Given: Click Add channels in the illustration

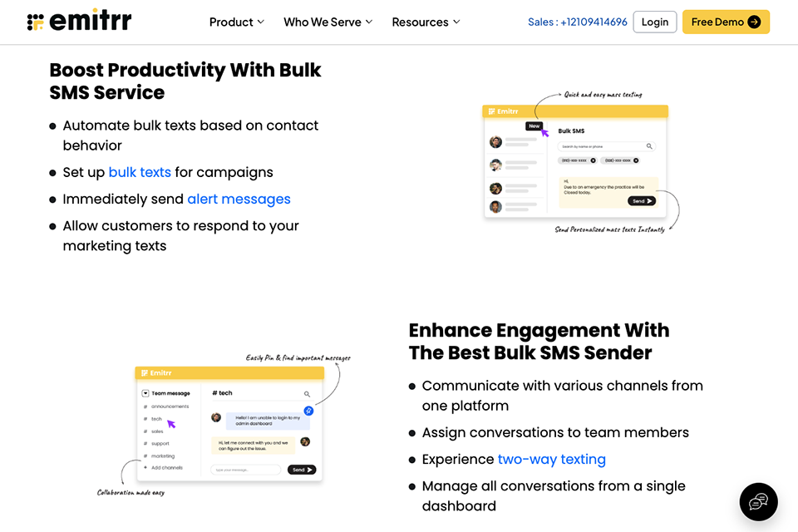Looking at the screenshot, I should click(166, 467).
